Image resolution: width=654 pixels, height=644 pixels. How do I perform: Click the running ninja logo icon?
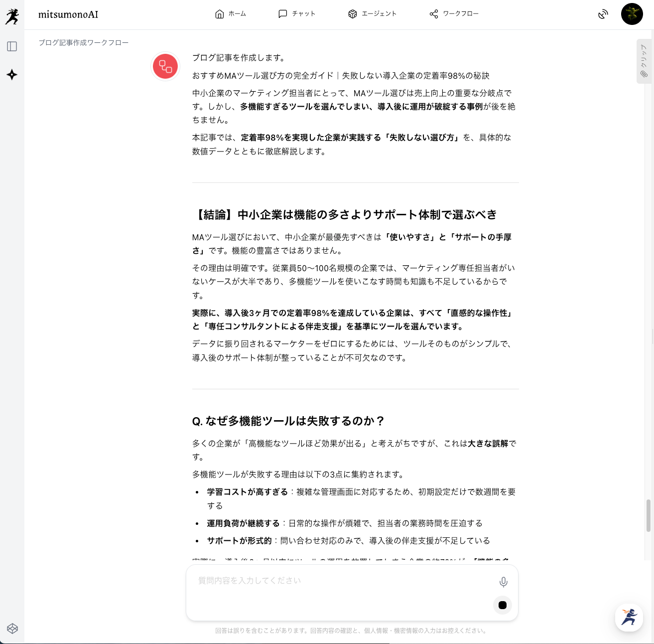pyautogui.click(x=12, y=15)
